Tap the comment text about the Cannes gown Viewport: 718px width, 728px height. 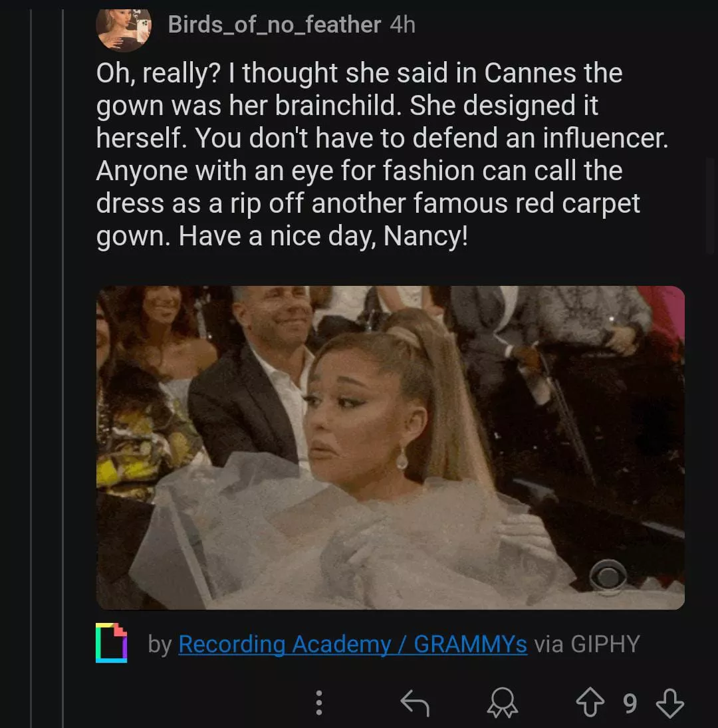click(359, 106)
